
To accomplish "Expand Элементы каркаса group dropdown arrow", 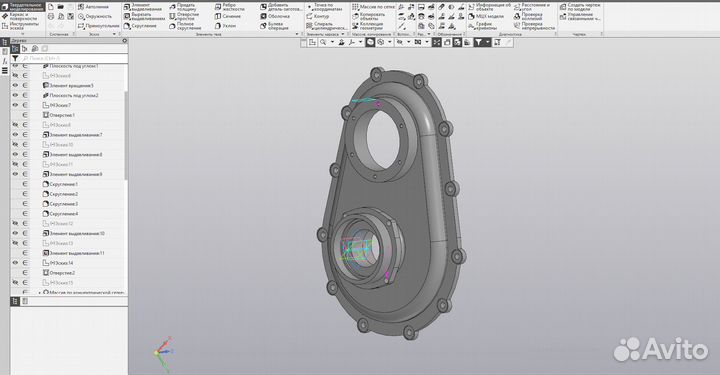I will (343, 34).
